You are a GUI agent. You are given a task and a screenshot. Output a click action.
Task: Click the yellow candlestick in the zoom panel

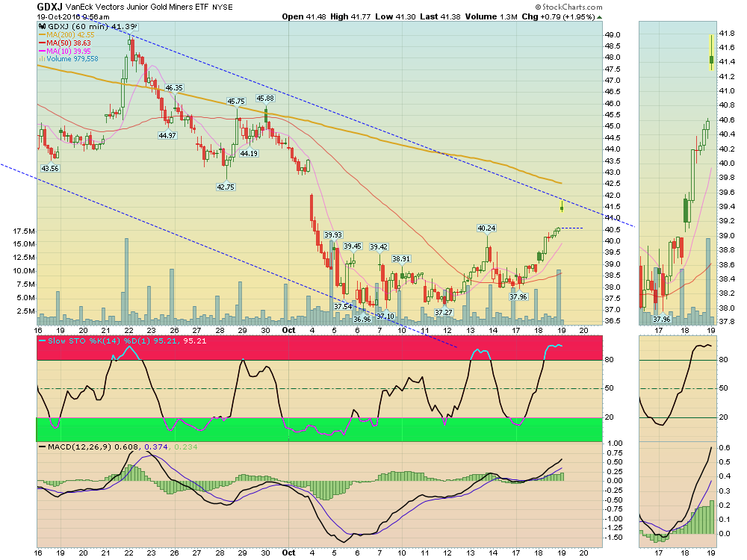711,52
